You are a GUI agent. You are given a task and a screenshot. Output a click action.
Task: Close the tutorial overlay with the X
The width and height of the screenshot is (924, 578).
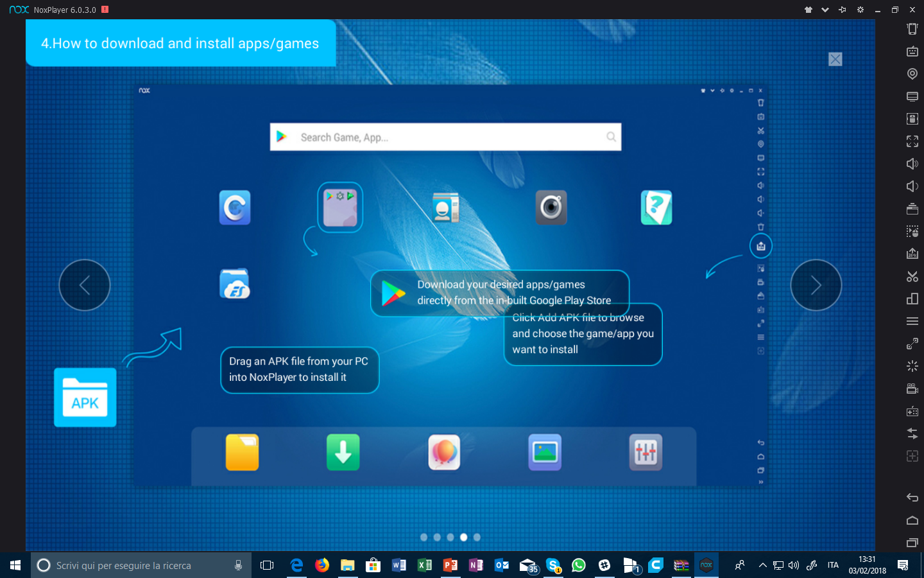(x=835, y=59)
